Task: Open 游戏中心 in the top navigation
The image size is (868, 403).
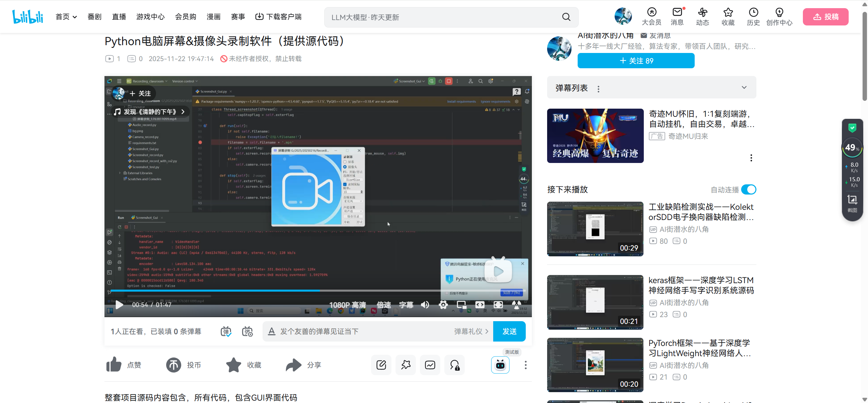Action: point(150,17)
